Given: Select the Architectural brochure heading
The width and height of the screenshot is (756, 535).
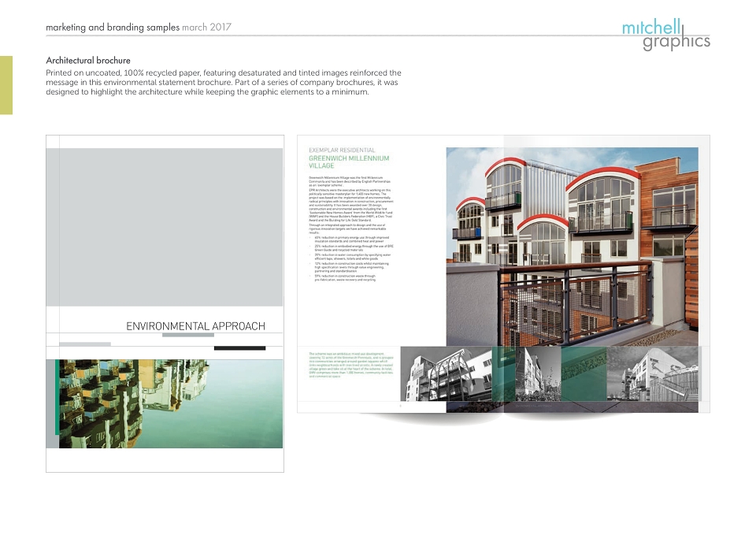Looking at the screenshot, I should click(88, 61).
